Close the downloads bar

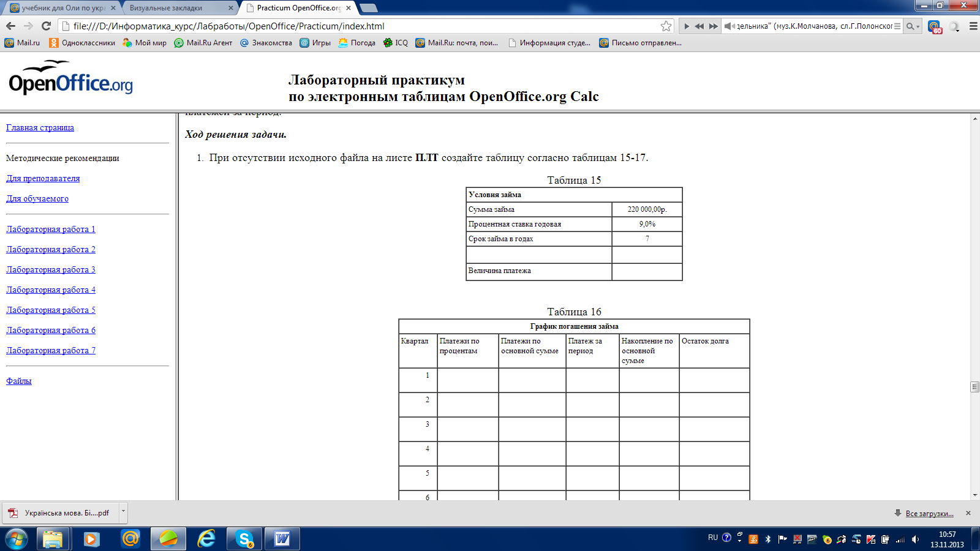pos(968,513)
